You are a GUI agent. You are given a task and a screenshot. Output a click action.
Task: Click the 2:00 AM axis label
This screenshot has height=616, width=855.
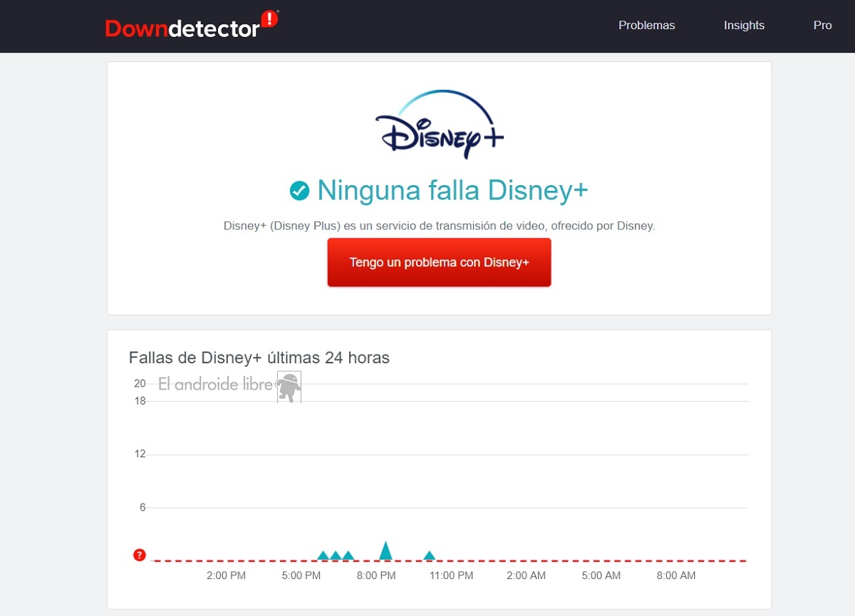pyautogui.click(x=526, y=575)
